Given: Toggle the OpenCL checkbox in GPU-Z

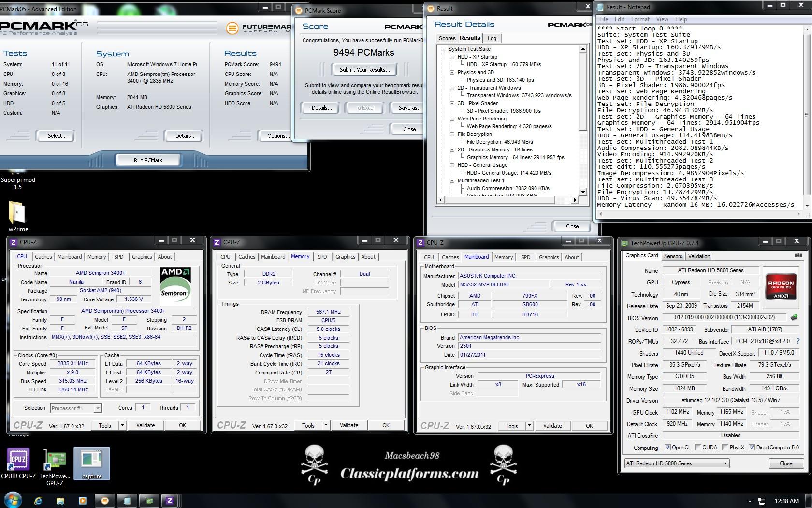Looking at the screenshot, I should coord(667,448).
